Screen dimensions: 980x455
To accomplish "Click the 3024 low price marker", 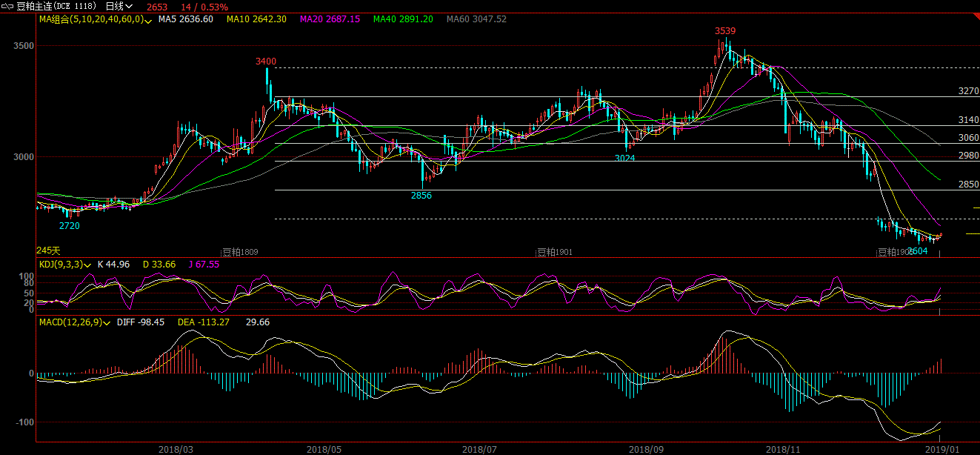I will click(x=625, y=158).
